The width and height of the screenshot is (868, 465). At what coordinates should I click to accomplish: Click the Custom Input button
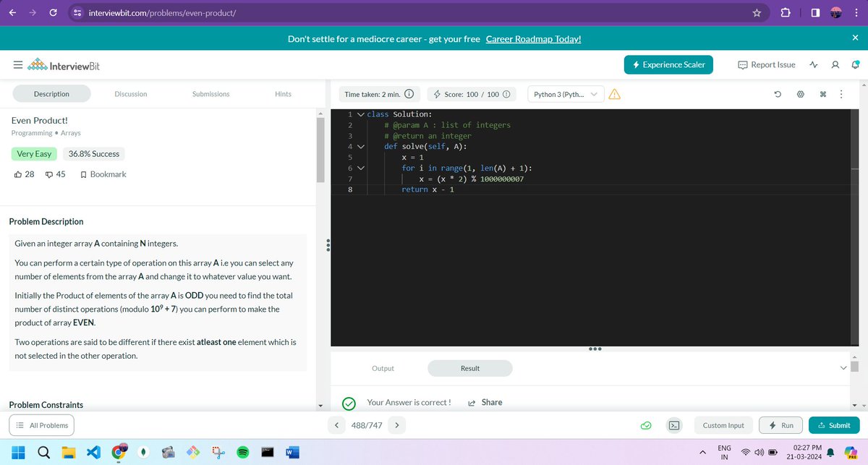coord(723,425)
